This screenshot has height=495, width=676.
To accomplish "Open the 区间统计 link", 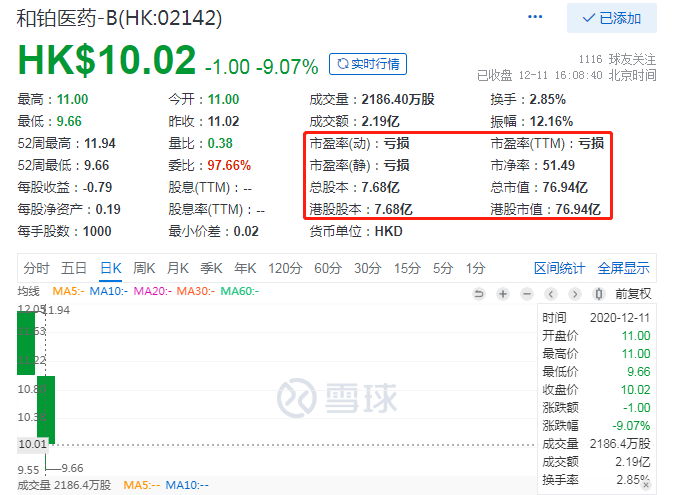I will (x=559, y=268).
